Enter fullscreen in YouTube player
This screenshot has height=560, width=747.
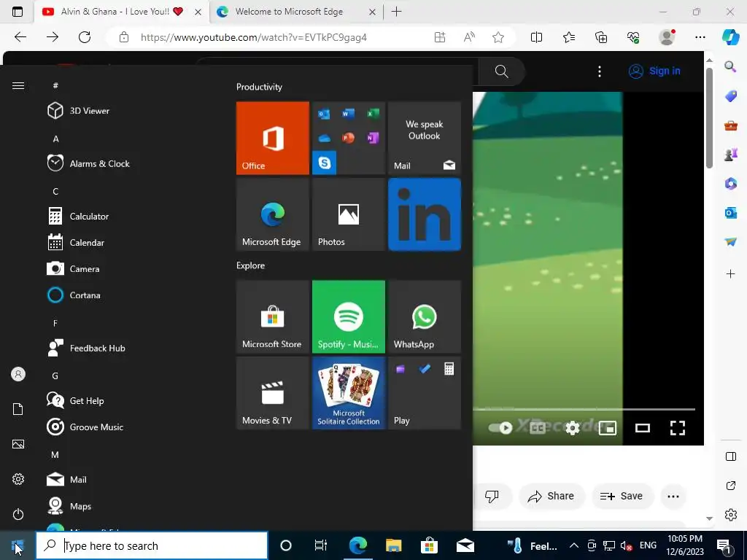(x=678, y=427)
